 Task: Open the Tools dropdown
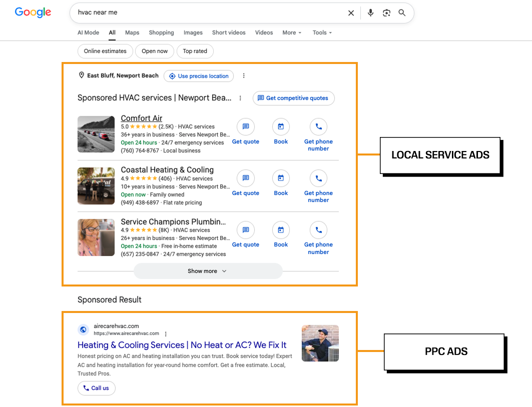point(322,32)
